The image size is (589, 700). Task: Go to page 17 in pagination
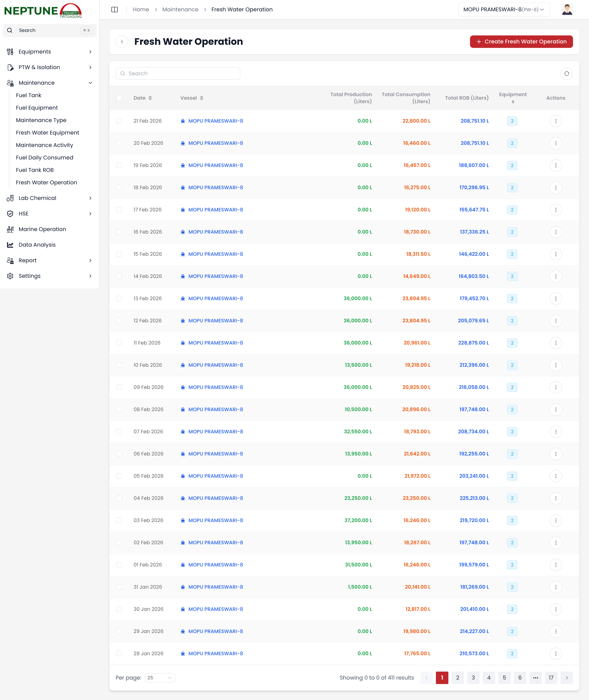point(551,677)
